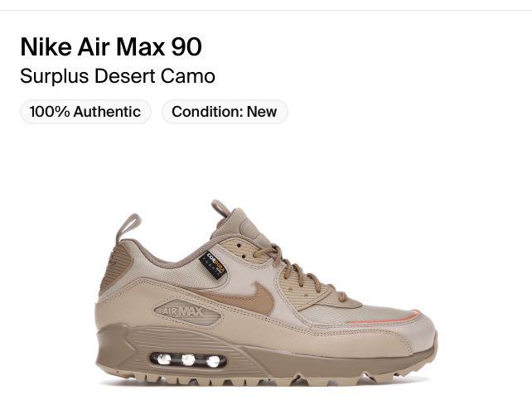This screenshot has height=419, width=532.
Task: Click the ribbed heel logo patch of the shoe
Action: coord(115,267)
